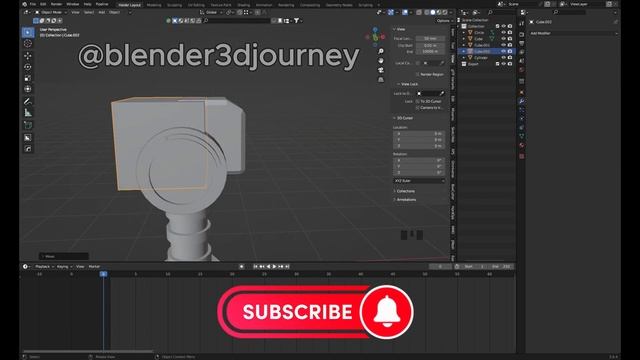Select the Rotate tool
The height and width of the screenshot is (360, 640).
(28, 67)
